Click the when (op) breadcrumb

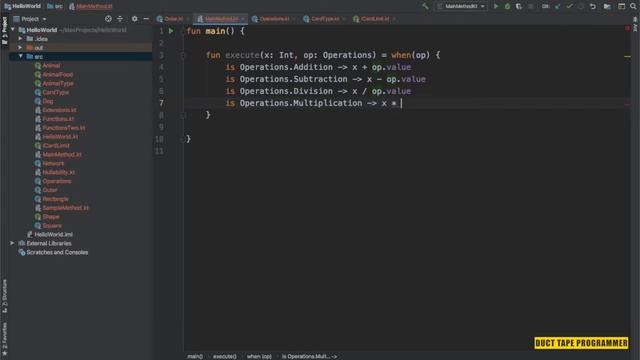(x=259, y=356)
